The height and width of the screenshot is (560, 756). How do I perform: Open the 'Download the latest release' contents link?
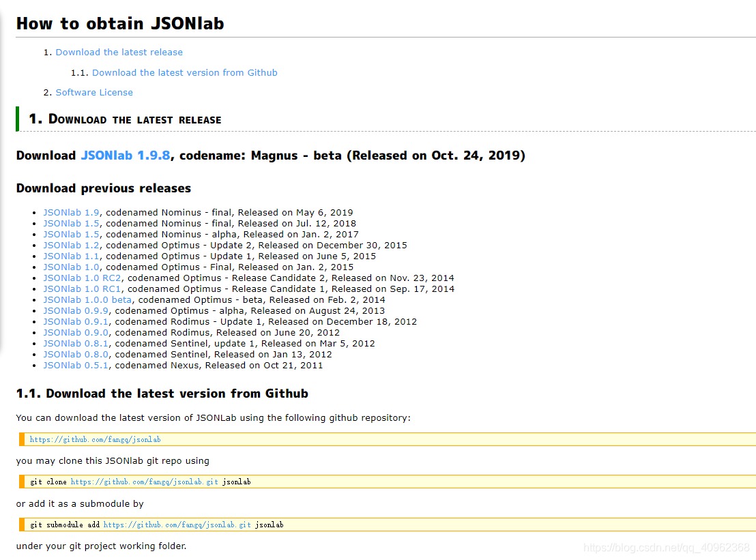point(119,52)
